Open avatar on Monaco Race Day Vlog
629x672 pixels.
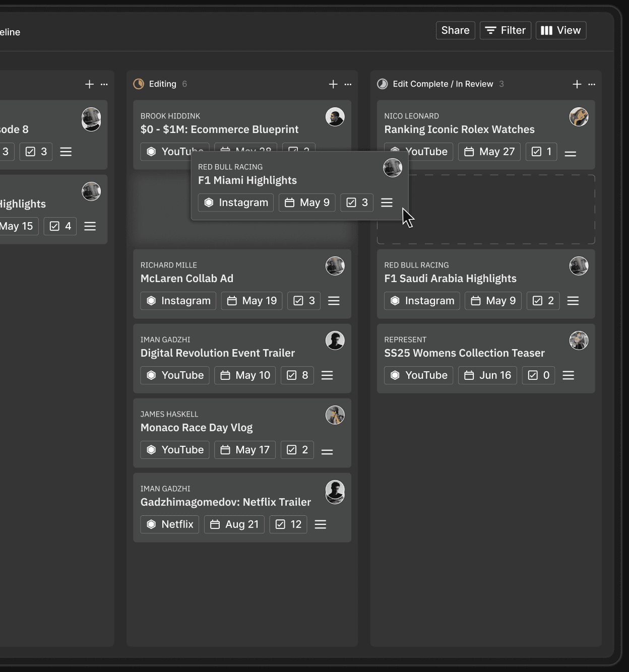point(335,415)
